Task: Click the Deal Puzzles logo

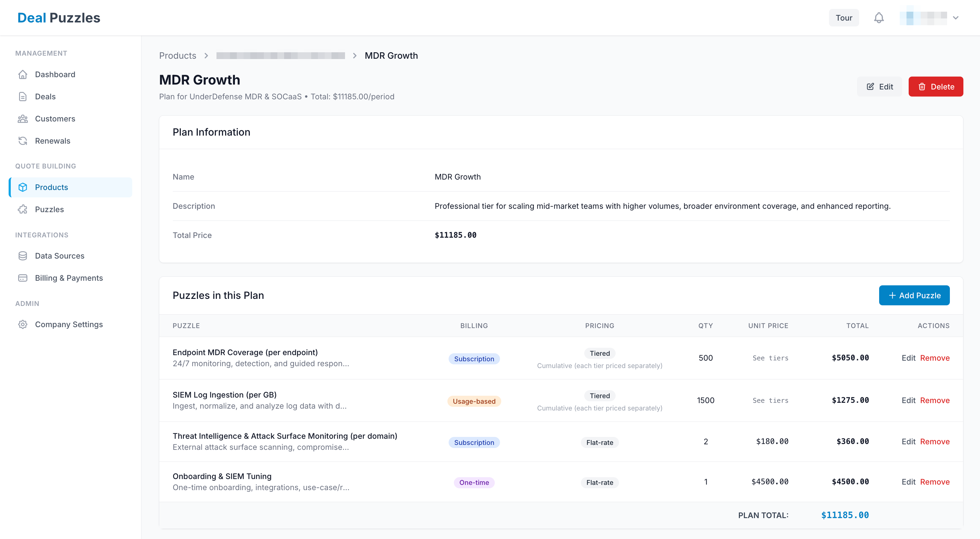Action: (x=59, y=18)
